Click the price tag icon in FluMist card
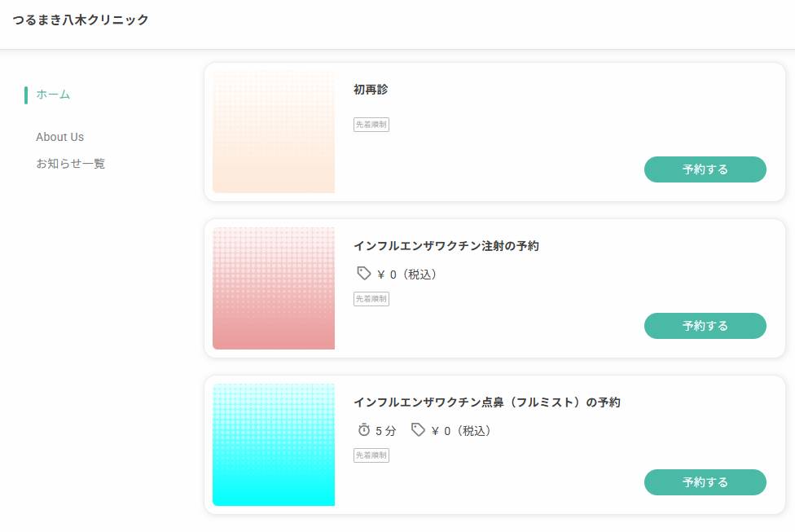Viewport: 795px width, 532px height. (x=417, y=430)
